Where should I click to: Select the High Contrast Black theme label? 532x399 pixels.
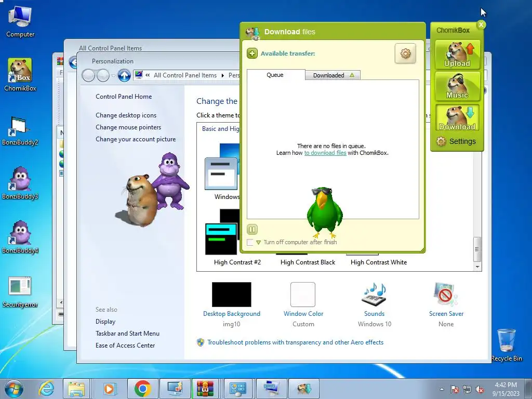[x=308, y=262]
